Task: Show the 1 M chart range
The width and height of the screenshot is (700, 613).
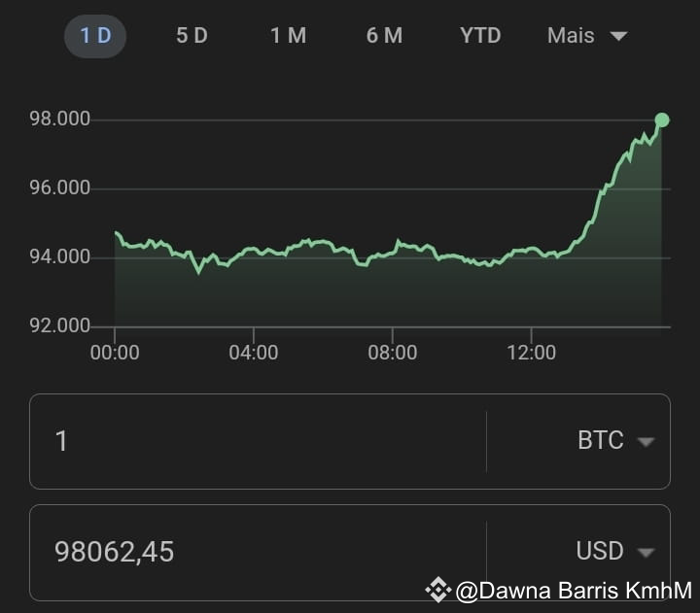Action: [289, 36]
